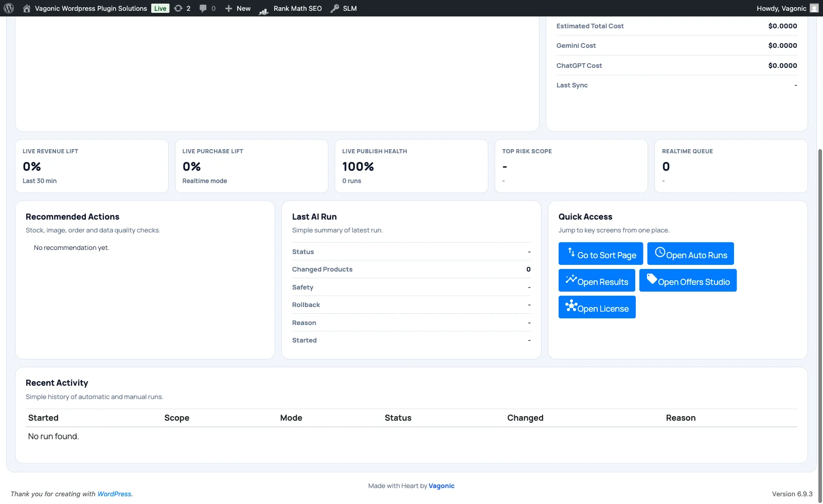Open the New content menu

coord(238,8)
